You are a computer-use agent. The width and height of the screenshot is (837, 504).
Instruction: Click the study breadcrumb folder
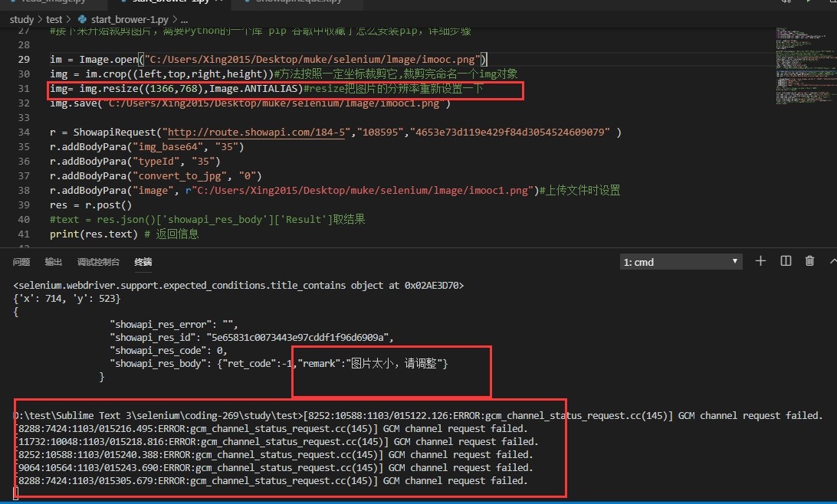[x=21, y=20]
